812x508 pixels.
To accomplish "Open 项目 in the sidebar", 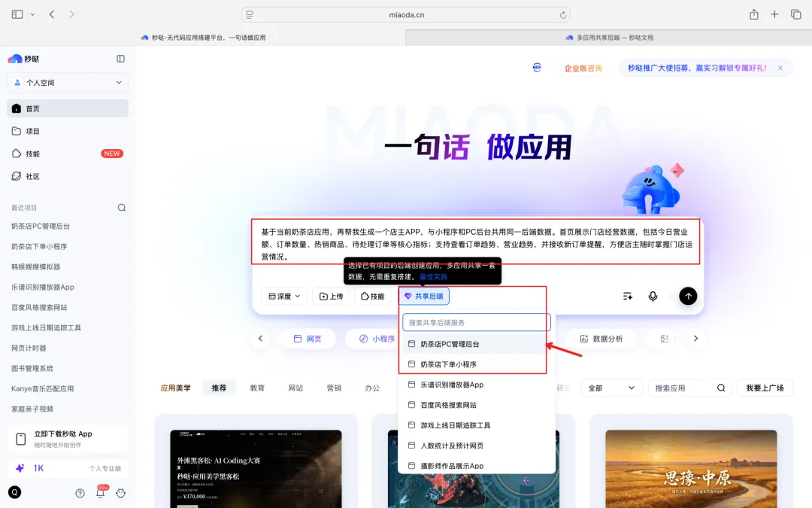I will [x=68, y=131].
